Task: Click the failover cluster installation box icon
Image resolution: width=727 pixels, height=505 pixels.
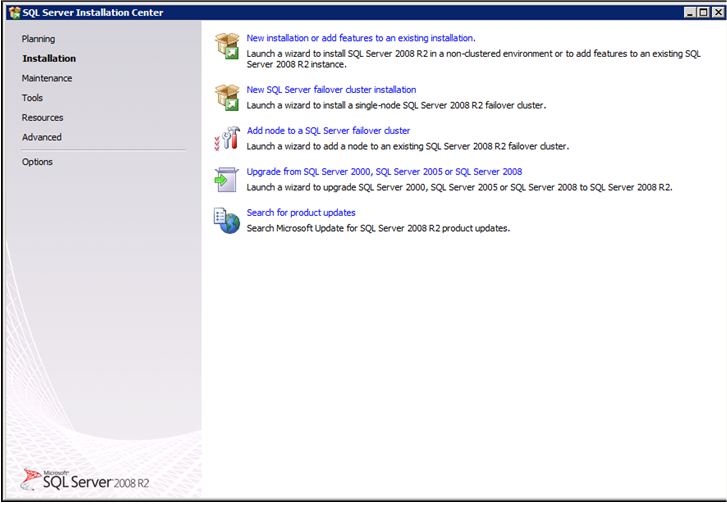Action: click(227, 97)
